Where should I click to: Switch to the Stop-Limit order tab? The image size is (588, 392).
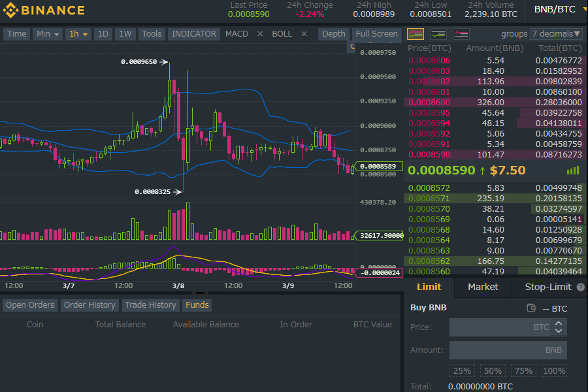pyautogui.click(x=548, y=287)
